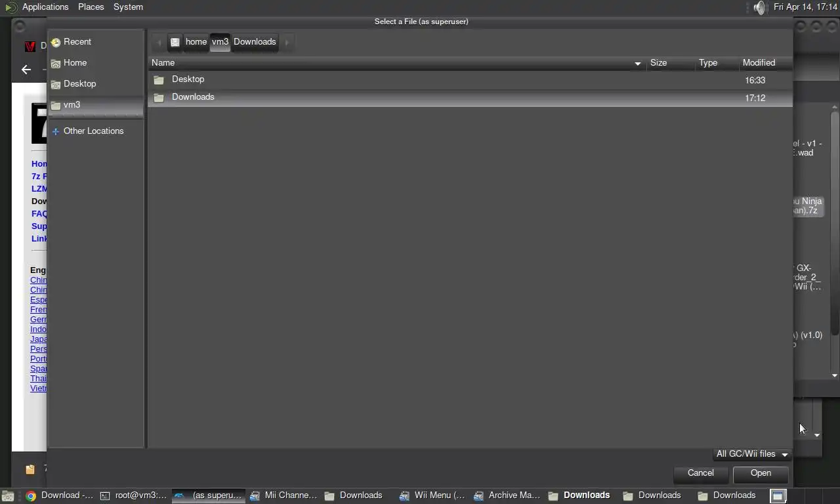Select vm3 in the path bar
The width and height of the screenshot is (840, 504).
220,42
